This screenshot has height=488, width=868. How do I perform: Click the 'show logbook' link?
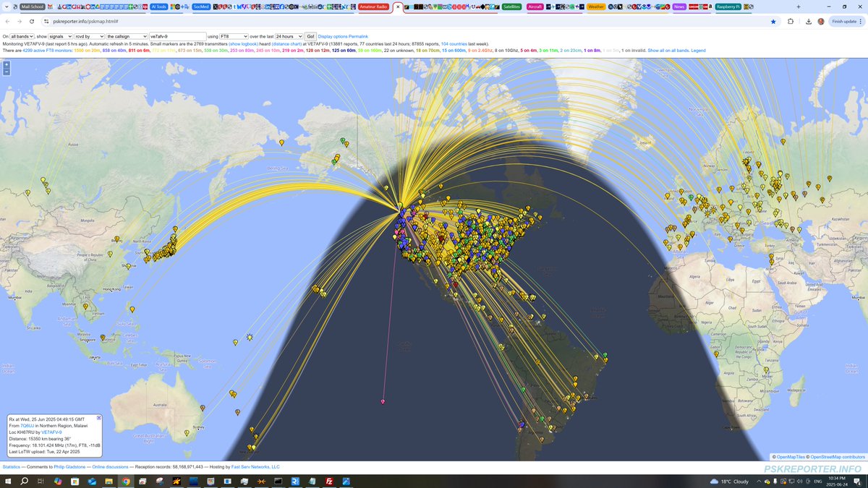244,43
